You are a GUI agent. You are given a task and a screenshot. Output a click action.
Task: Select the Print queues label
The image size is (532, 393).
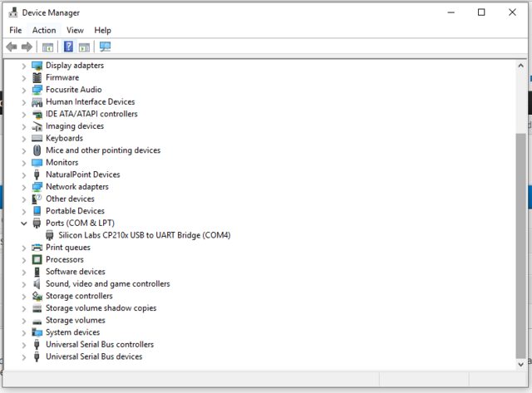(x=68, y=248)
